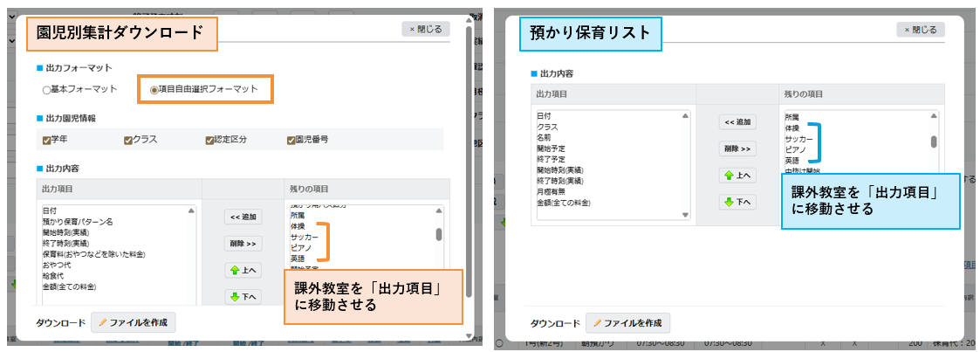Select 英語 in 預かり保育リスト 残りの項目
The image size is (980, 352).
(x=792, y=161)
